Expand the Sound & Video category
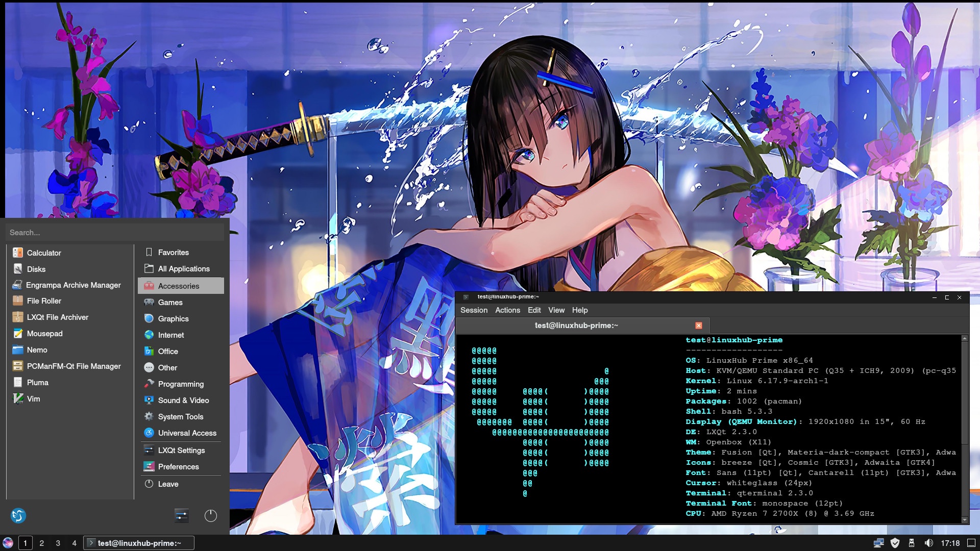The width and height of the screenshot is (980, 551). (183, 400)
